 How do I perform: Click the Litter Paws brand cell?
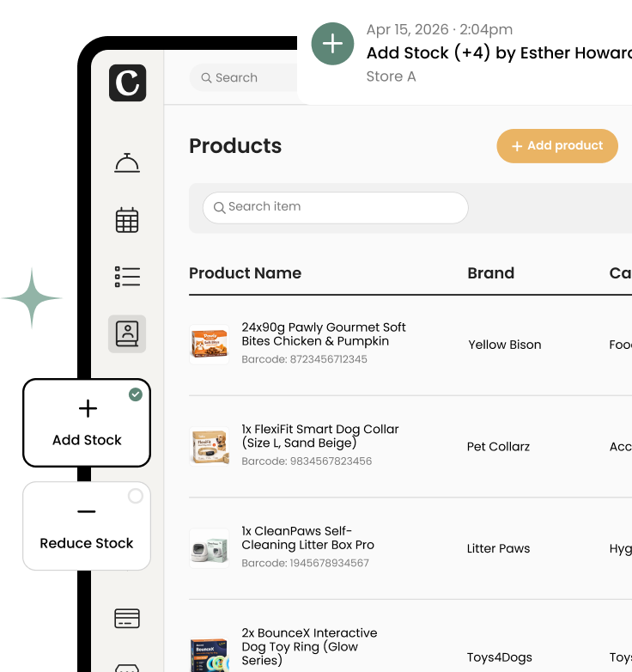pyautogui.click(x=498, y=548)
